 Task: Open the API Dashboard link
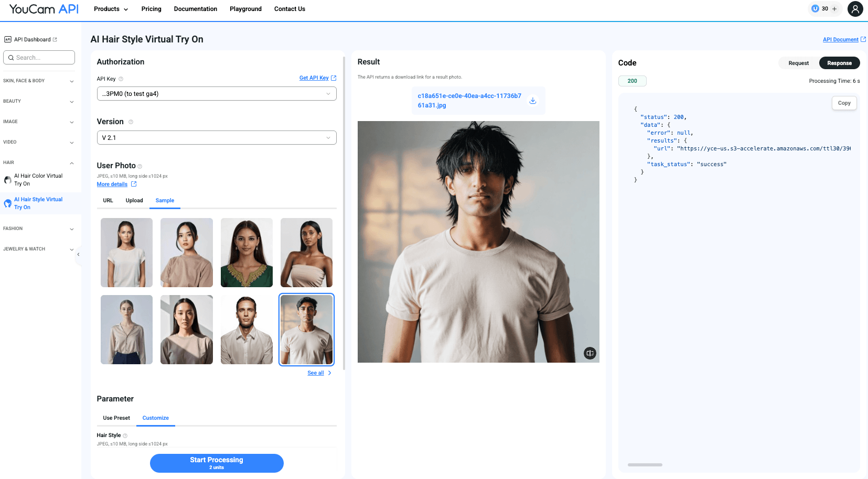(33, 40)
